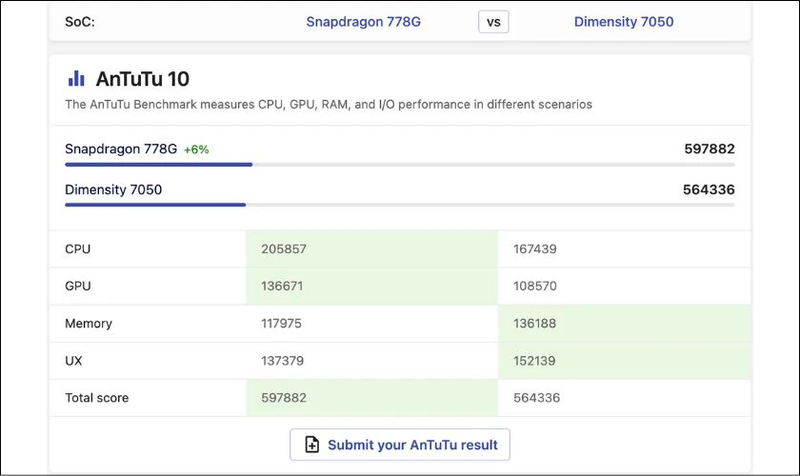800x476 pixels.
Task: Click the CPU row label
Action: click(78, 249)
